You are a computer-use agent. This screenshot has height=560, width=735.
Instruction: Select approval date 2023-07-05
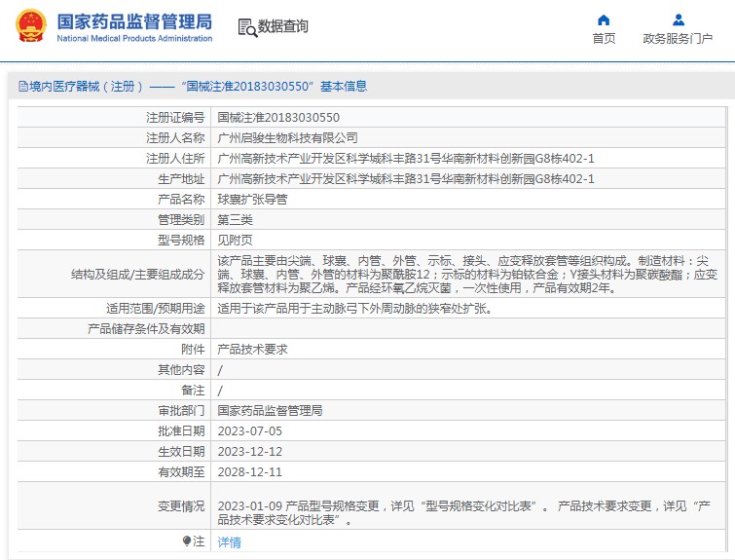[x=250, y=431]
